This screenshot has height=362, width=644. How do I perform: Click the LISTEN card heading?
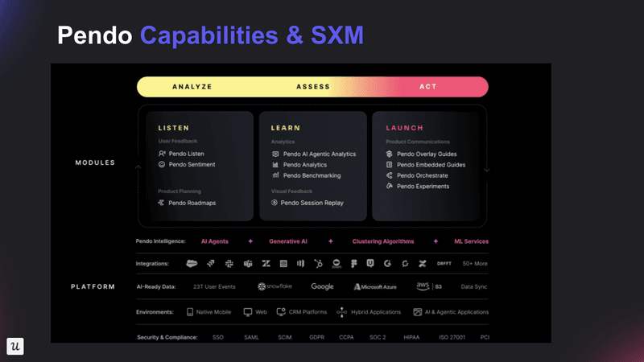tap(174, 128)
